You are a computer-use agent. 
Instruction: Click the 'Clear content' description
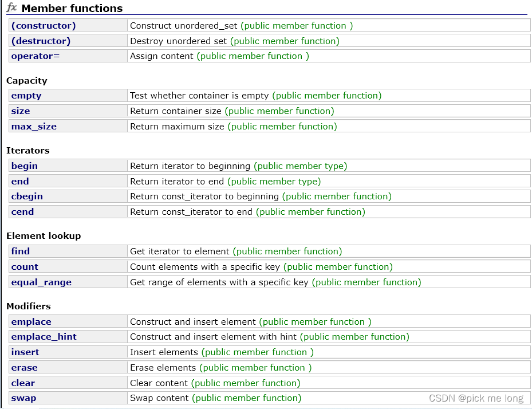tap(159, 383)
